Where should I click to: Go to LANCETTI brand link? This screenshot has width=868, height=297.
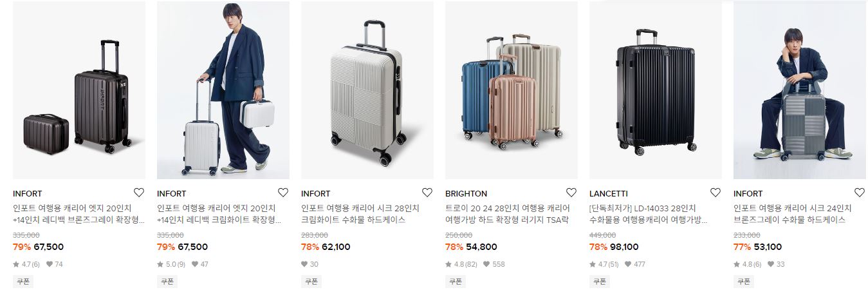click(609, 193)
